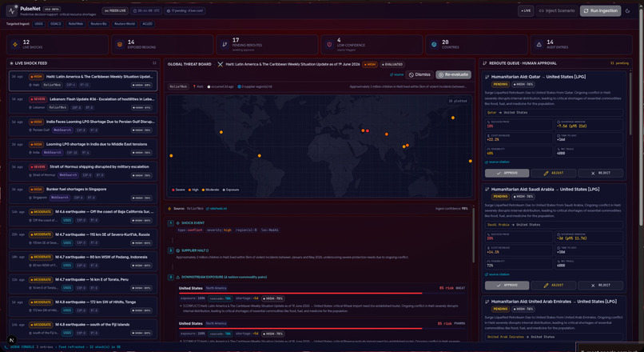Image resolution: width=644 pixels, height=352 pixels.
Task: Open the reliefweb.int source link
Action: click(217, 209)
